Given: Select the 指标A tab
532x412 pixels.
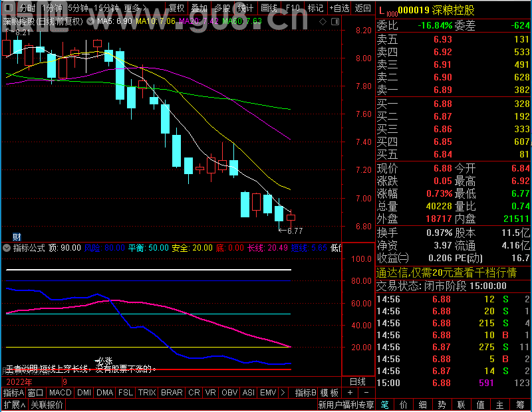Looking at the screenshot, I should tap(13, 393).
